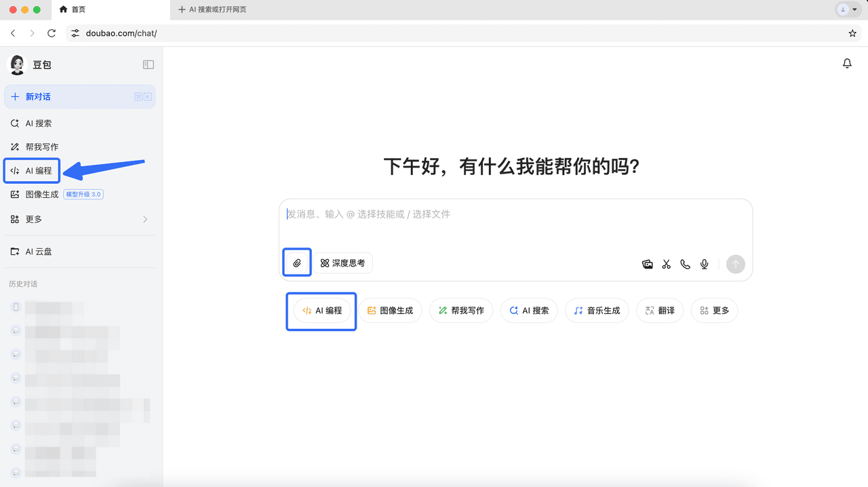Screen dimensions: 868x487
Task: Expand the 更多 item in sidebar
Action: 79,219
